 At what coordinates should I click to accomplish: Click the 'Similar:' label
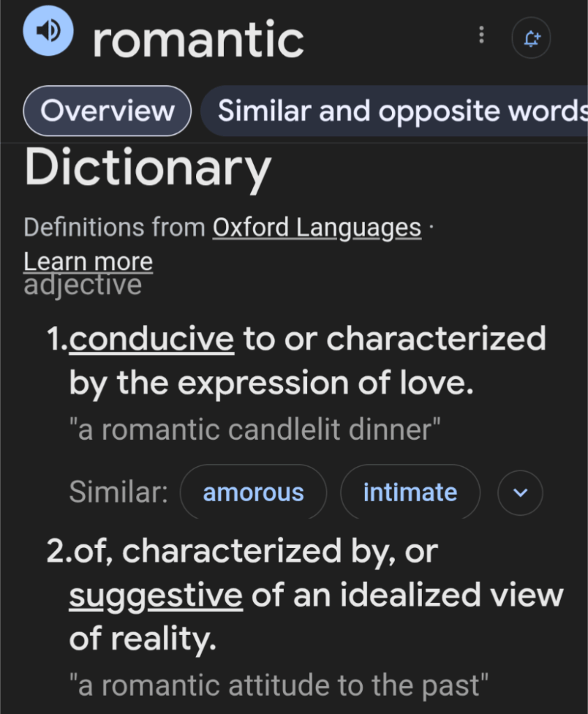pyautogui.click(x=119, y=493)
